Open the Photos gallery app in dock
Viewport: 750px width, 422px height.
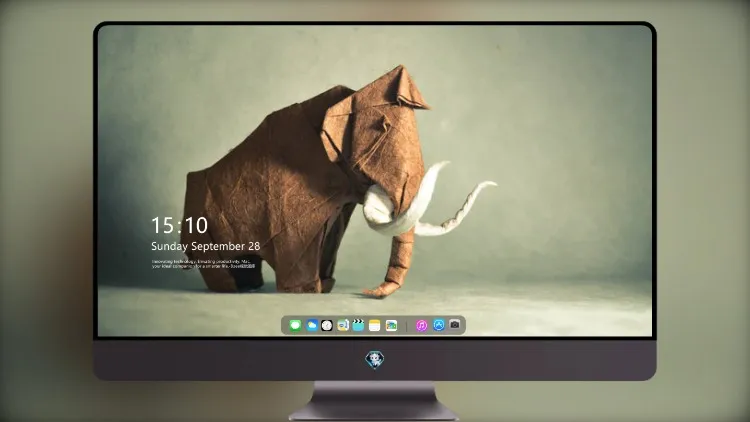tap(391, 326)
